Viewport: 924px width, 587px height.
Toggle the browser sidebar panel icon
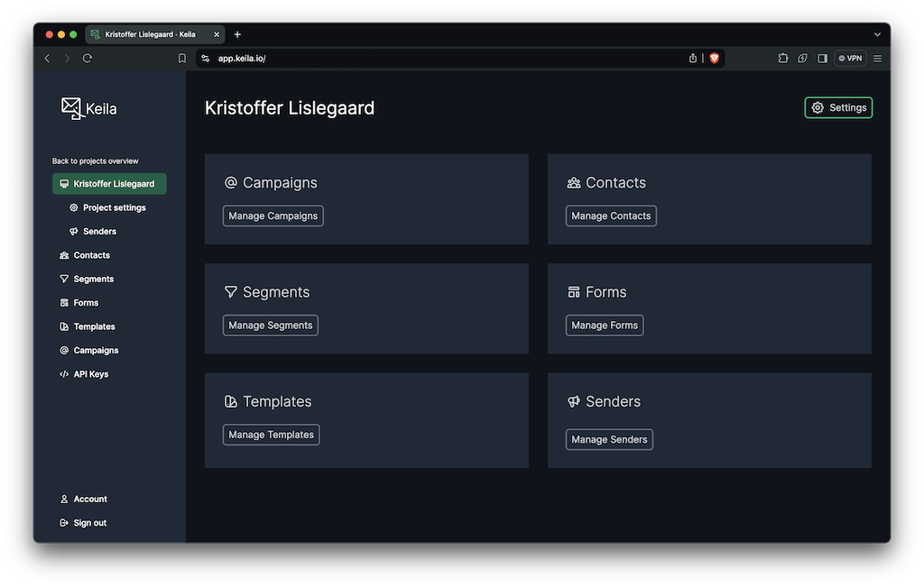[822, 58]
